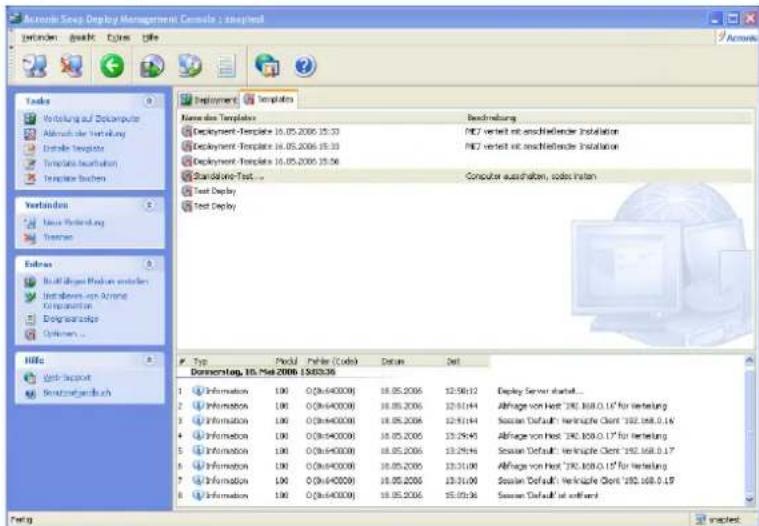Screen dimensions: 759x526
Task: Click the Standalone-Test template row icon
Action: click(x=187, y=176)
